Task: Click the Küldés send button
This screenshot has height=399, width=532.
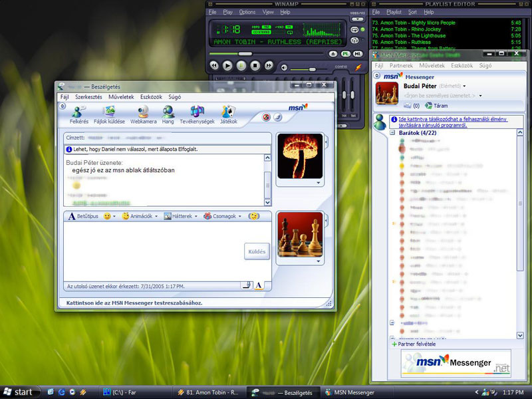Action: pos(257,251)
